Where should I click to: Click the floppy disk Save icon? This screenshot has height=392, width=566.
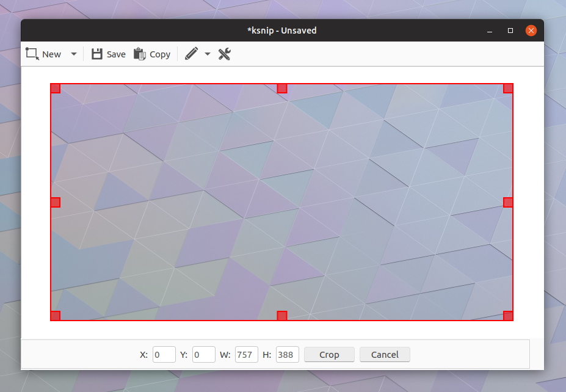tap(96, 54)
